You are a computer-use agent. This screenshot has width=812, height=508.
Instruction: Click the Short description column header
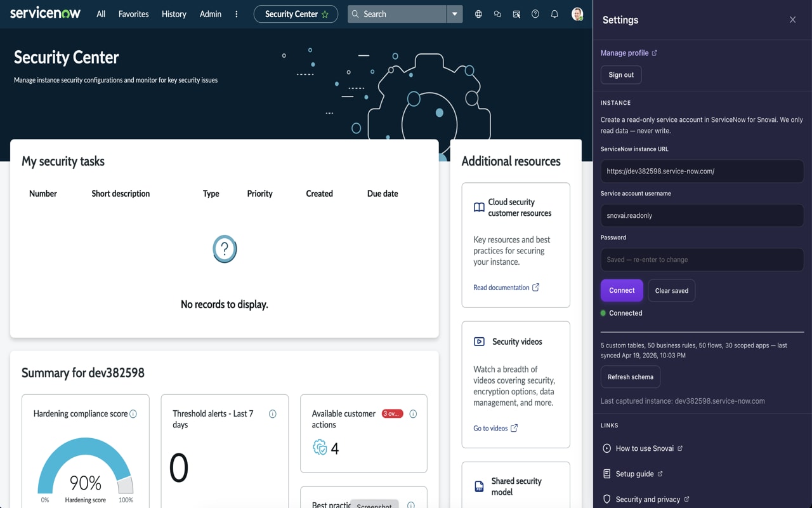pyautogui.click(x=121, y=194)
